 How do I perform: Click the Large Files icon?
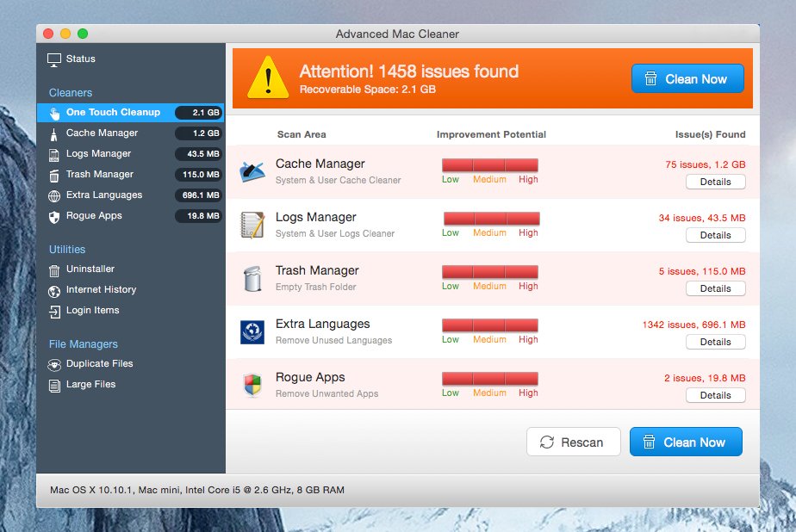(53, 386)
